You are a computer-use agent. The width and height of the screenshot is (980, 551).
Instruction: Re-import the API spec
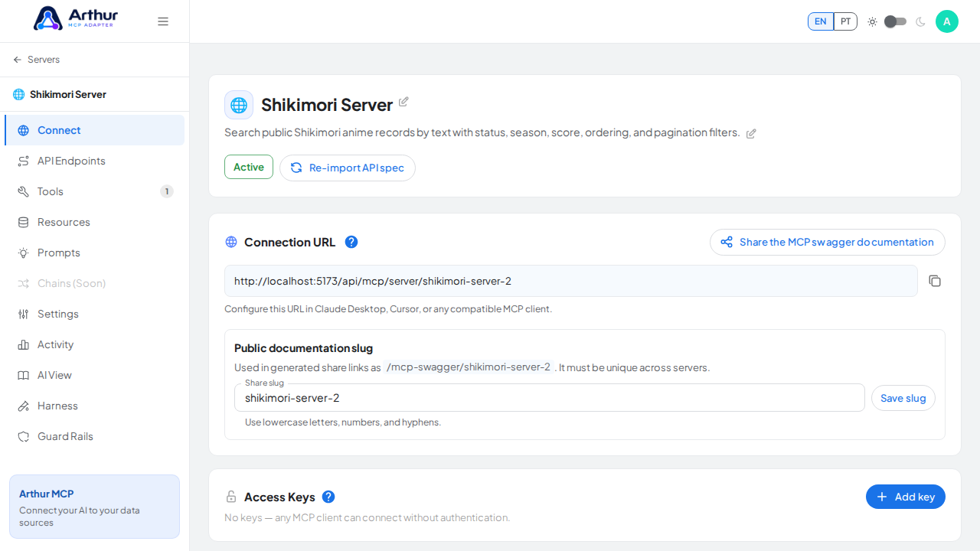348,168
